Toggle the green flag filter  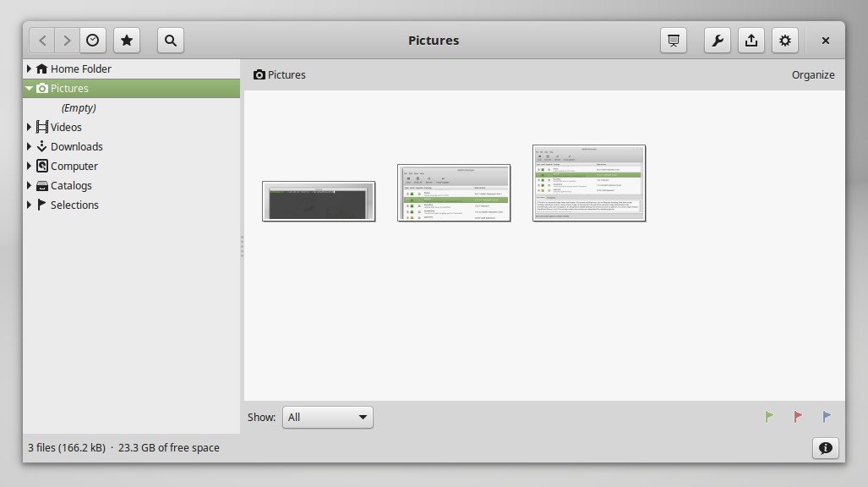tap(769, 417)
